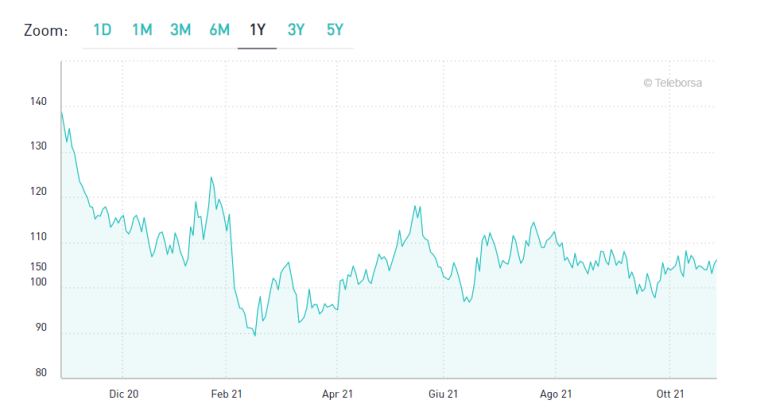Select the Ago 21 axis label
Viewport: 768px width, 408px height.
[x=554, y=394]
